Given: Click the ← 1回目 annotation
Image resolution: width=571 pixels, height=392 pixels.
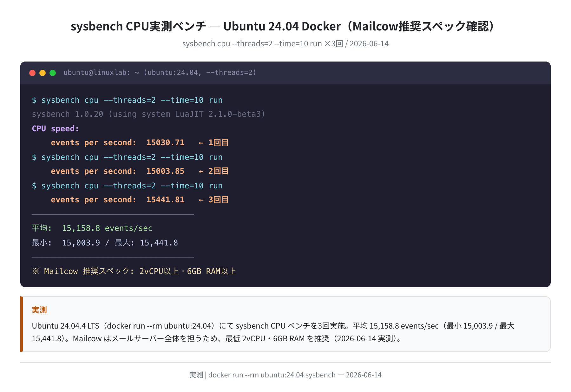Looking at the screenshot, I should click(214, 143).
